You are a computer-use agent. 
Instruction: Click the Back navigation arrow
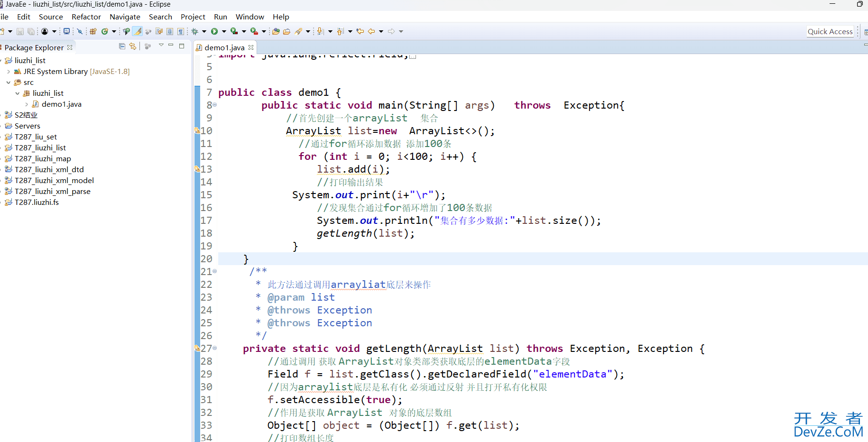click(371, 31)
